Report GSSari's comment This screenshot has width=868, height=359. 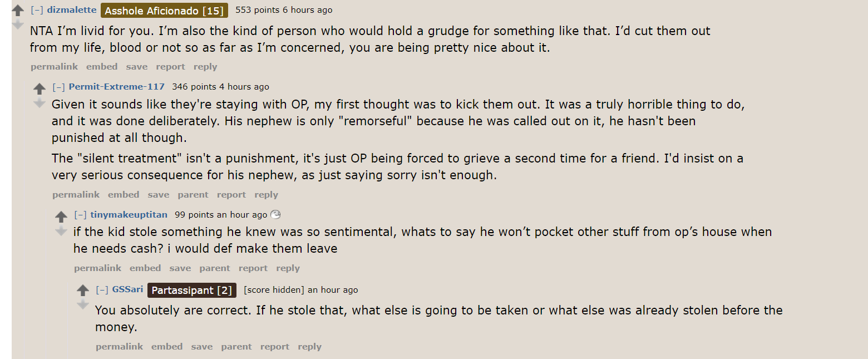point(275,347)
